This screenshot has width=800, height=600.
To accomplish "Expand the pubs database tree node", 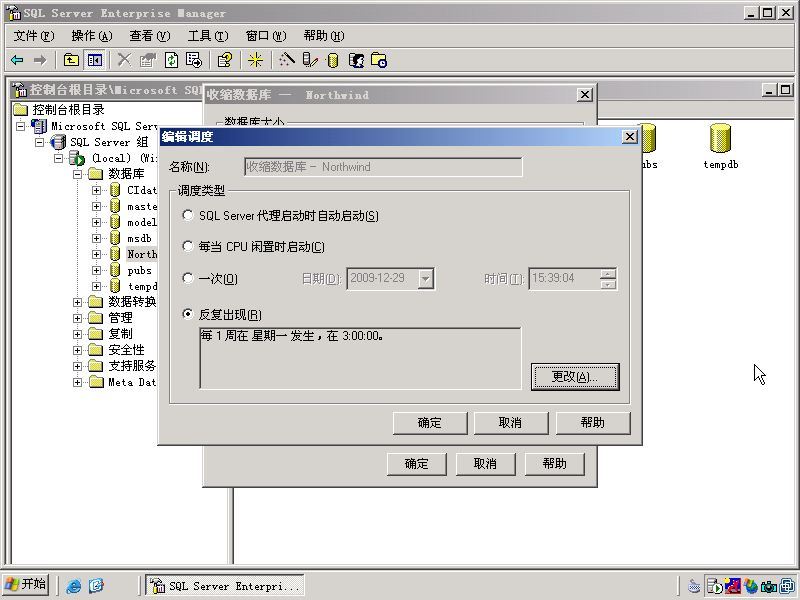I will (x=96, y=270).
